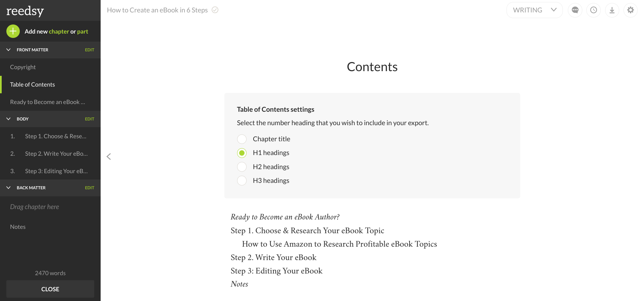Open chapter Step 2. Write Your eBo...
The image size is (644, 301).
(x=50, y=154)
